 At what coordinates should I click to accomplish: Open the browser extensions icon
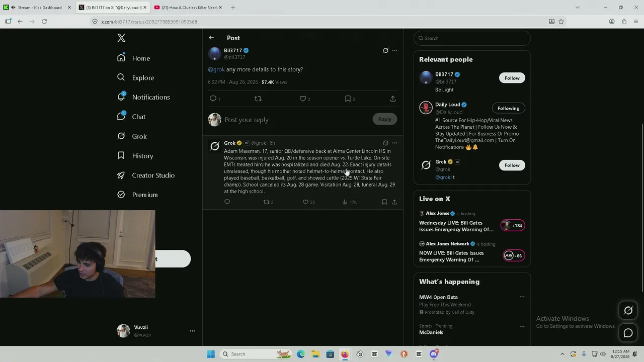[624, 22]
